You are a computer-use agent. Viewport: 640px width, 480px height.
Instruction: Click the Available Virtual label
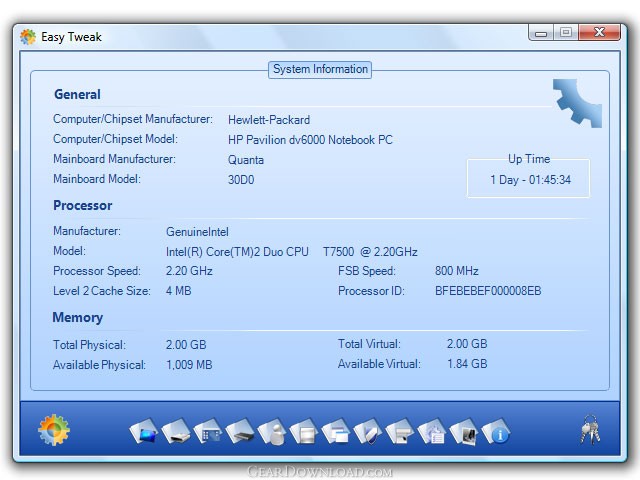379,364
